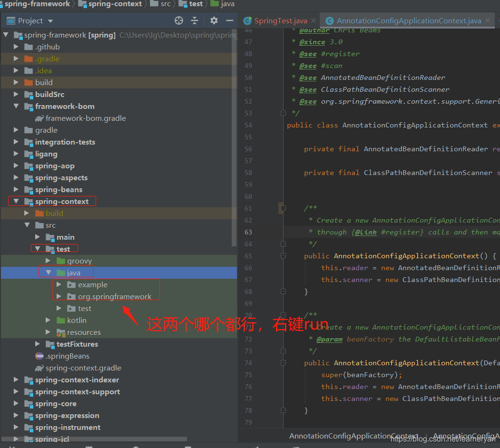This screenshot has width=500, height=448.
Task: Click the Project tree vertical scrollbar
Action: [x=234, y=137]
